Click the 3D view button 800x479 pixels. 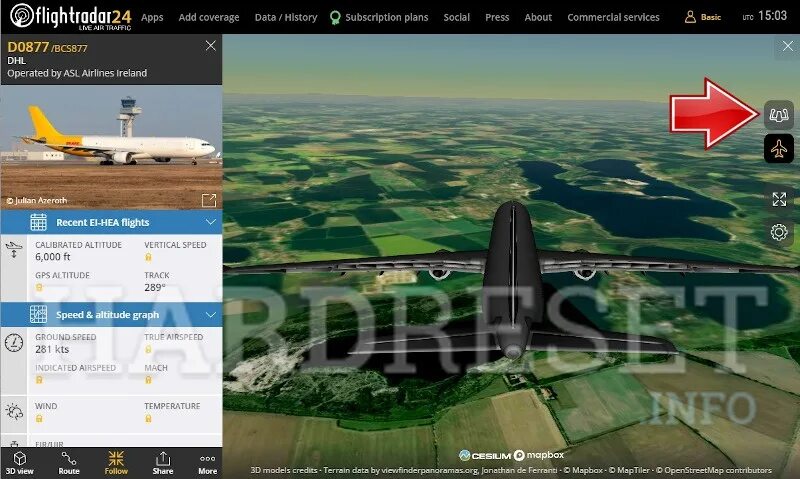click(19, 463)
